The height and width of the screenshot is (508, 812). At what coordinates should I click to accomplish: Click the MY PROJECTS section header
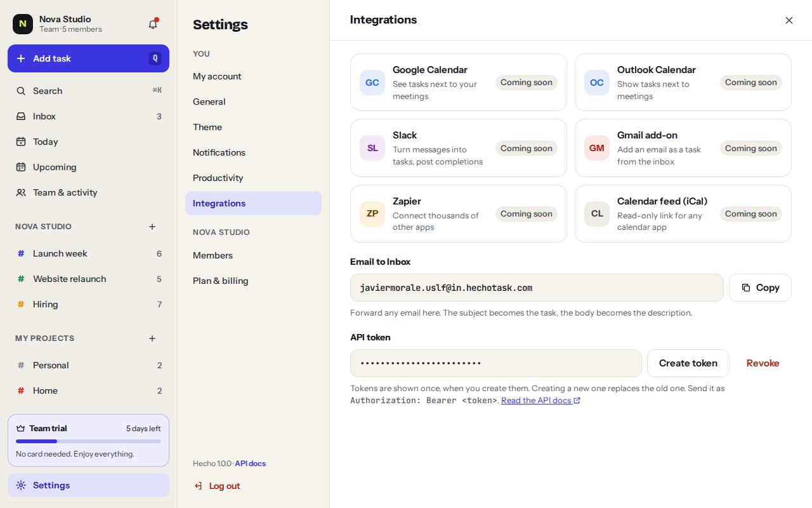point(45,338)
